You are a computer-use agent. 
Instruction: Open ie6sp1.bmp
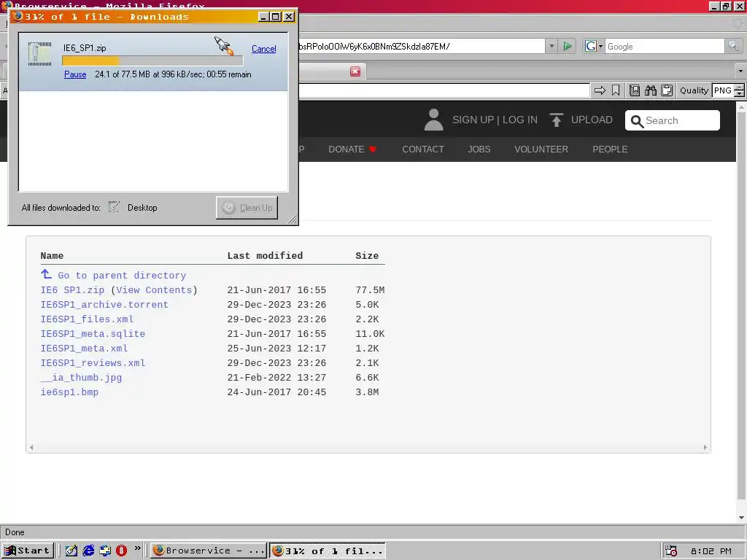coord(69,392)
